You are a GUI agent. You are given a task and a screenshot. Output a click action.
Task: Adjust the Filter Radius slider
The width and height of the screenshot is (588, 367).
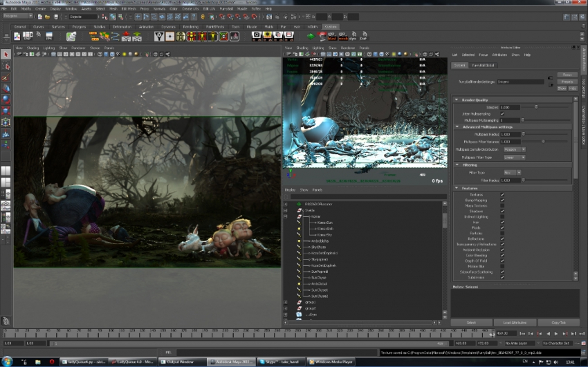(523, 180)
